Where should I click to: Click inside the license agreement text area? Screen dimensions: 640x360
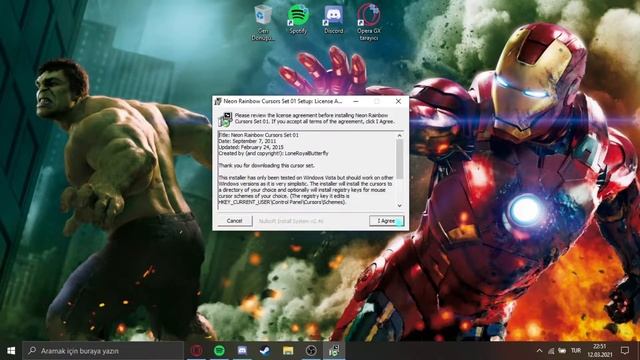tap(307, 171)
